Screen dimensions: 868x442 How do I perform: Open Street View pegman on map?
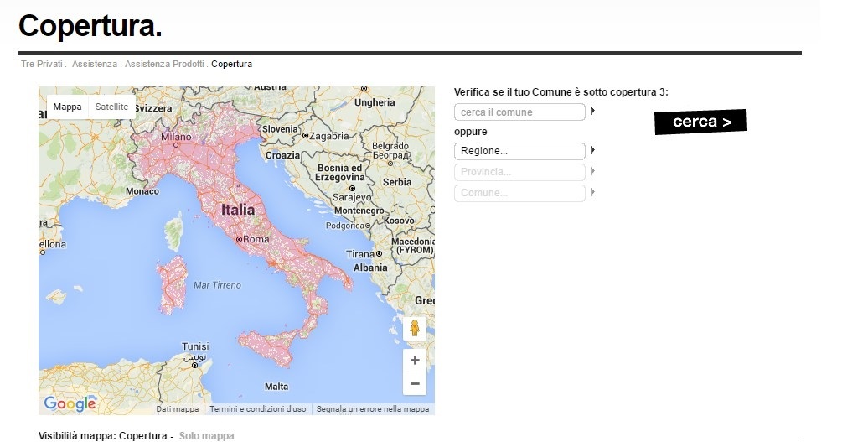[415, 329]
